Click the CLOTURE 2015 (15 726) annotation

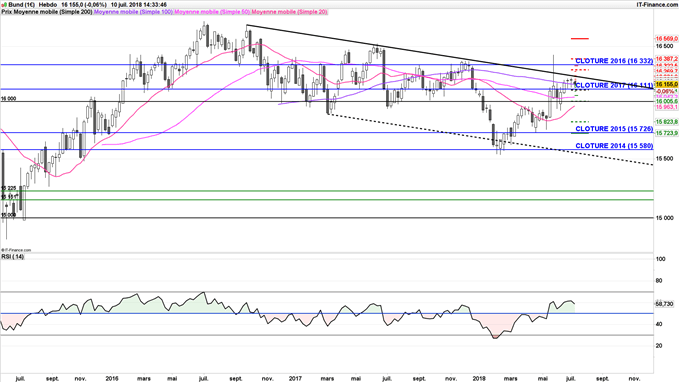click(x=614, y=129)
